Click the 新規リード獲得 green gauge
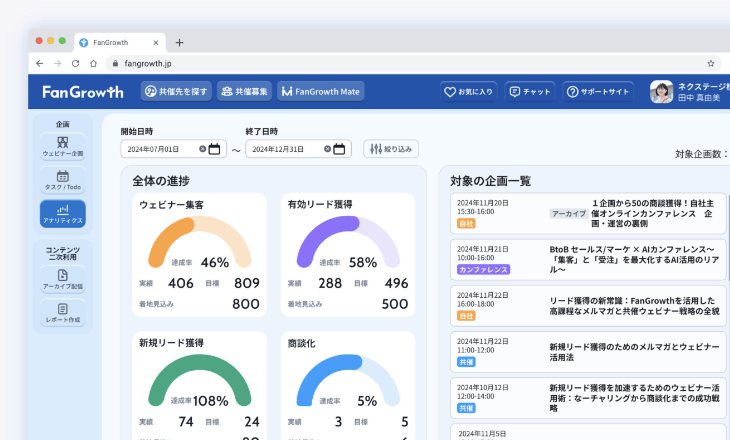Screen dimensions: 730x440 point(200,380)
